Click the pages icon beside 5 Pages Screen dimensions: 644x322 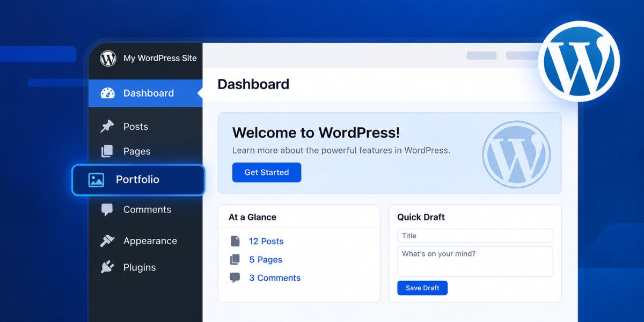pyautogui.click(x=235, y=260)
